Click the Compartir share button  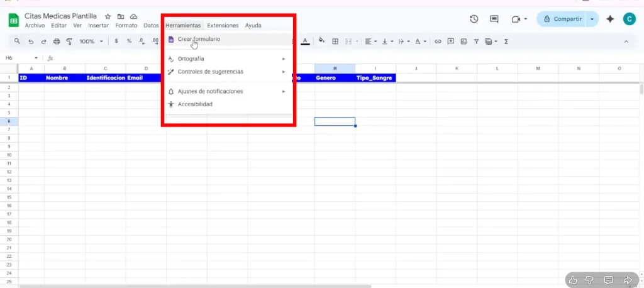pyautogui.click(x=562, y=19)
